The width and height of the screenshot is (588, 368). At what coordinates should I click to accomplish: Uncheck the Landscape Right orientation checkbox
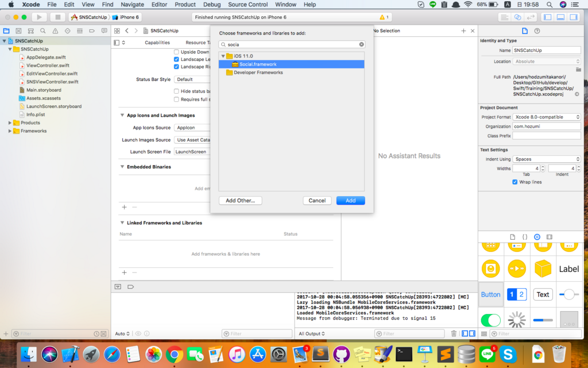176,67
